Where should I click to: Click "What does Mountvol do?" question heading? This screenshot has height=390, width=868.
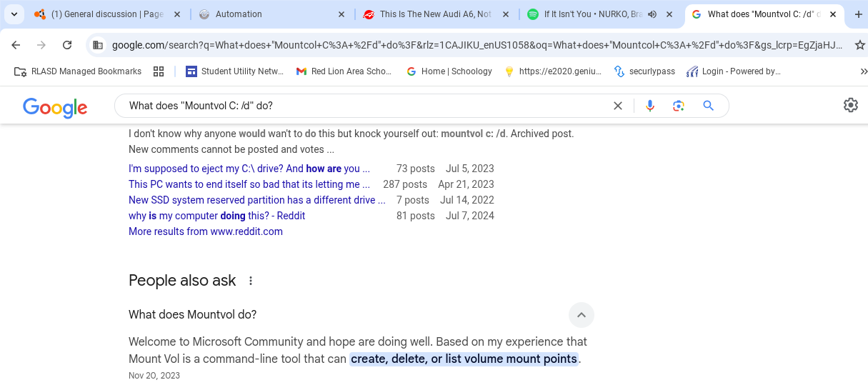[x=193, y=314]
